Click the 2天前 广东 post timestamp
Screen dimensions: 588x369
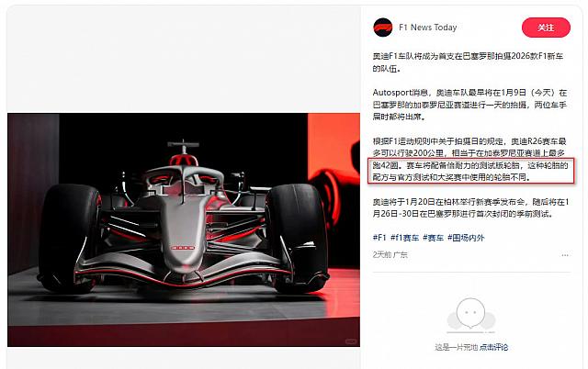coord(390,255)
